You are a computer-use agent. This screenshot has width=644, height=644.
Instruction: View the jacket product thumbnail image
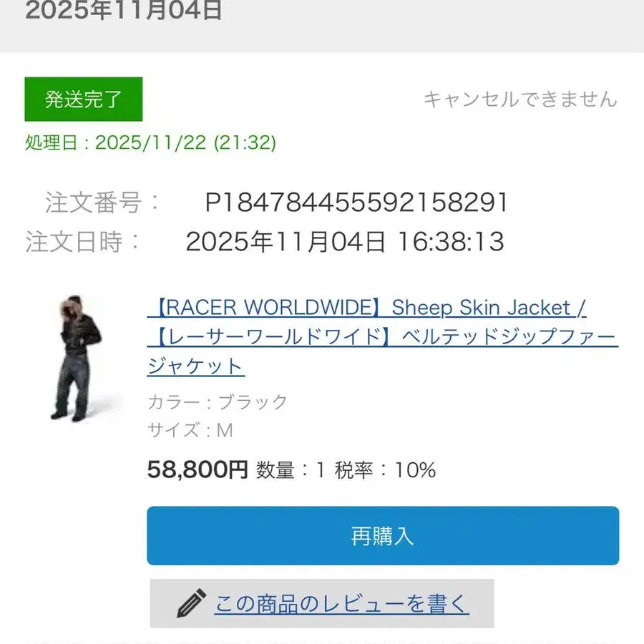tap(78, 358)
